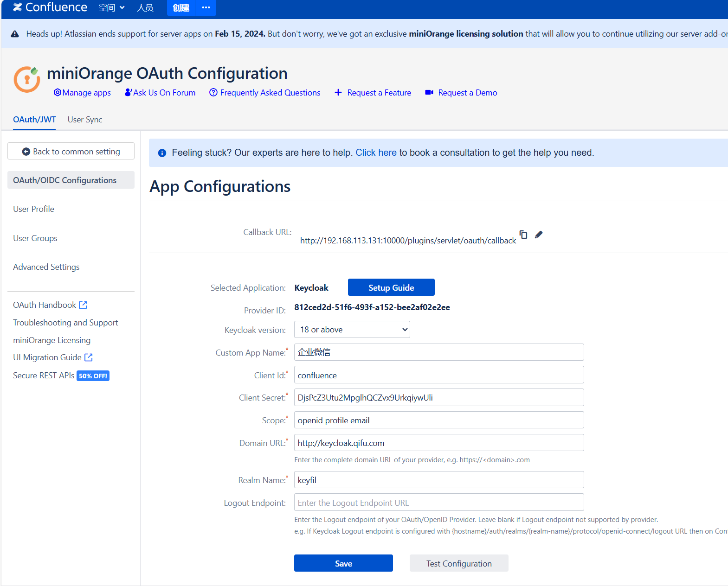Click the info icon in help banner

162,153
